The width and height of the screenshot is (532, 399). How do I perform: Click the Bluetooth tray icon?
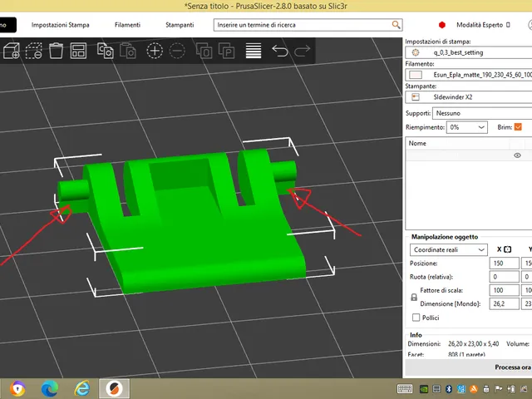tap(449, 389)
